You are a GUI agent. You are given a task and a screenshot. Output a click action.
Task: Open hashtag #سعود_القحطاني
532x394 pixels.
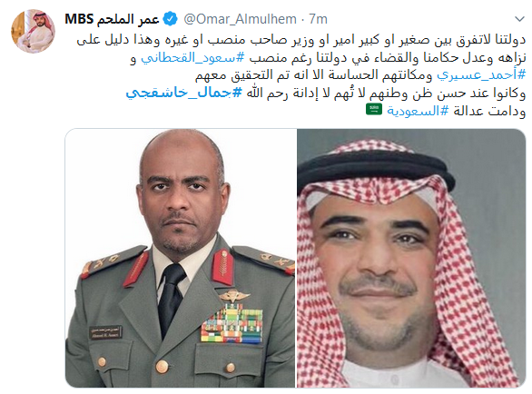click(x=192, y=58)
